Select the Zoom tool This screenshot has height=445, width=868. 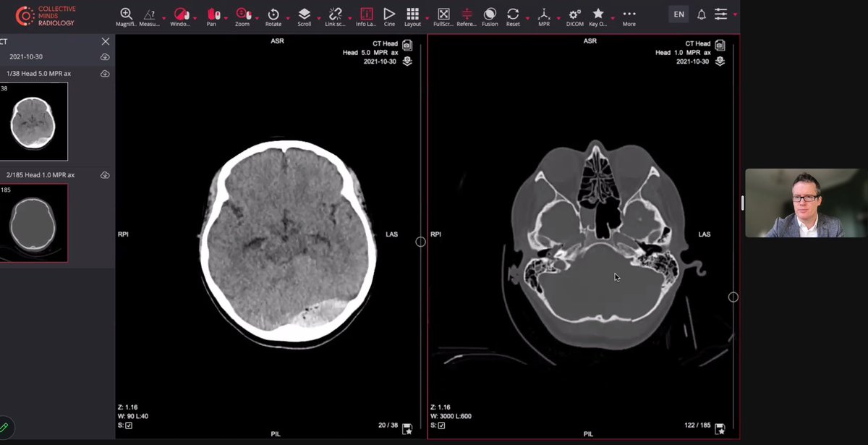coord(243,17)
